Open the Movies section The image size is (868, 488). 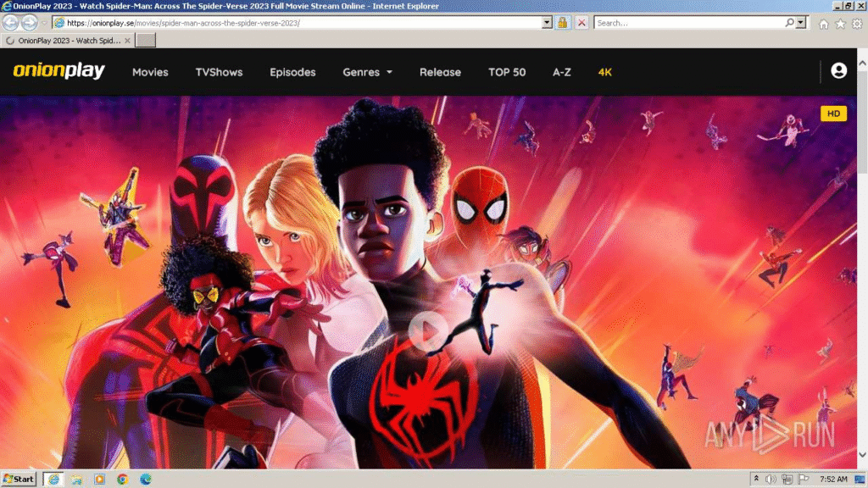[150, 72]
